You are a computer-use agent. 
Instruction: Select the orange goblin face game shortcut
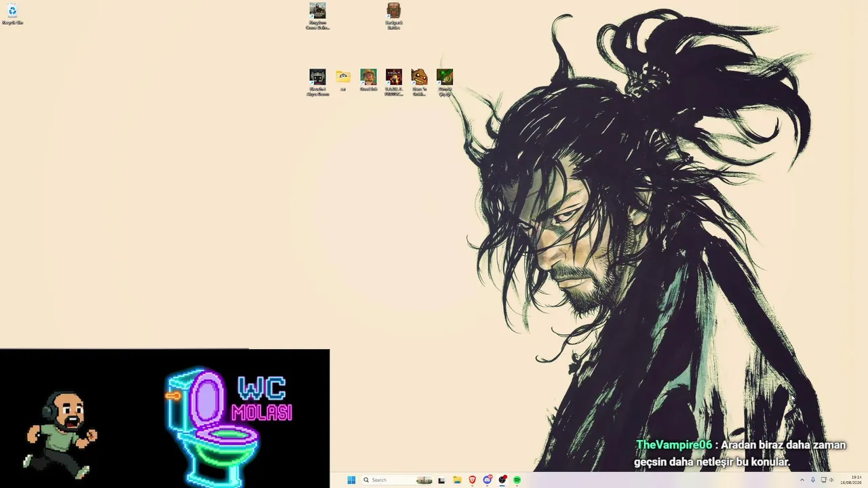pos(419,82)
